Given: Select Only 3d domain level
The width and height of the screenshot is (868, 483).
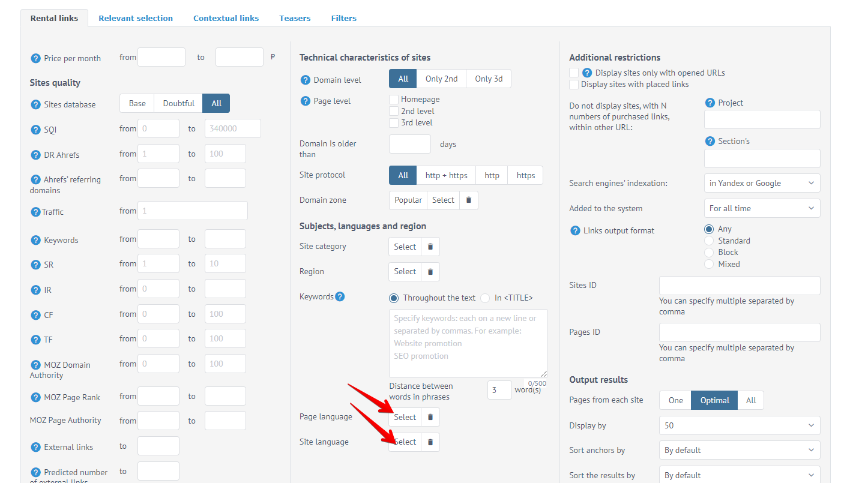Looking at the screenshot, I should 489,79.
